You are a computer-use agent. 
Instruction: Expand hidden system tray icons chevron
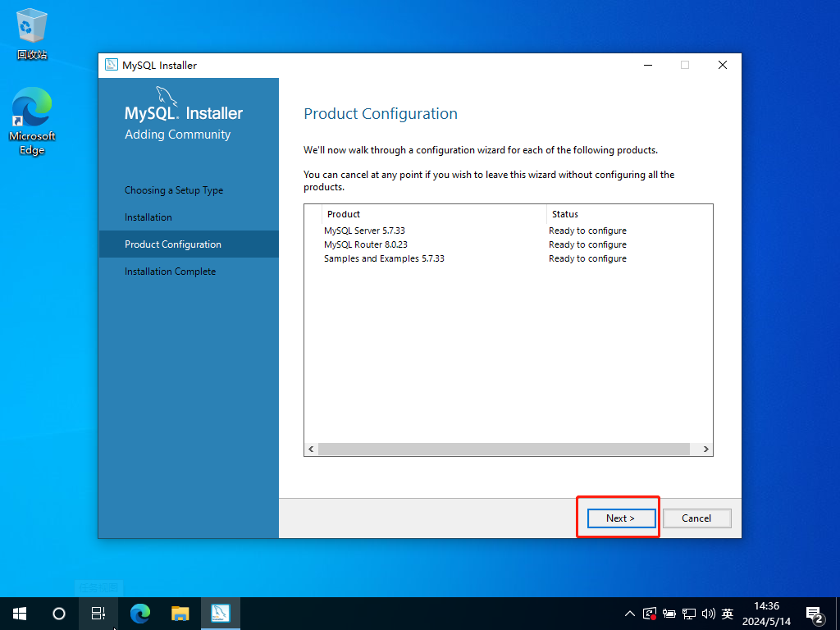(x=630, y=613)
